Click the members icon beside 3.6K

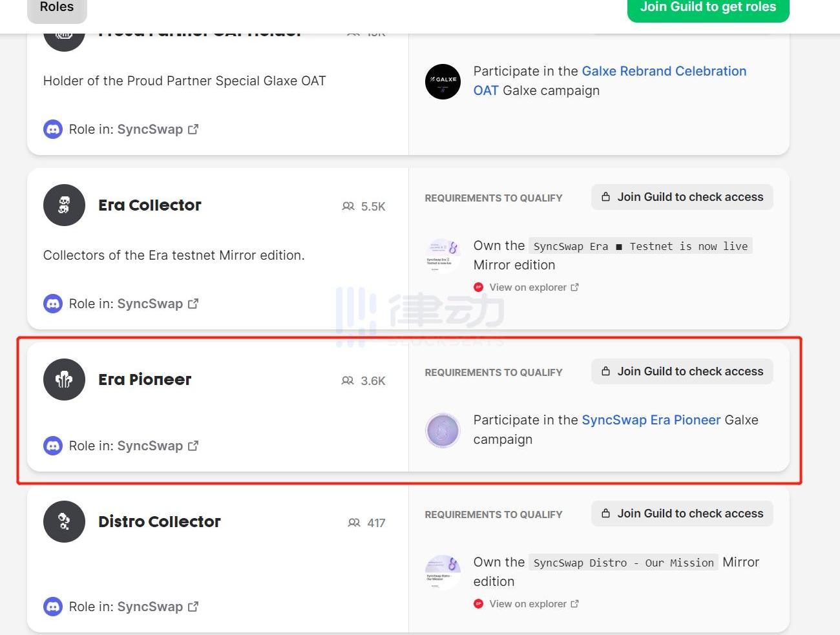click(x=348, y=380)
